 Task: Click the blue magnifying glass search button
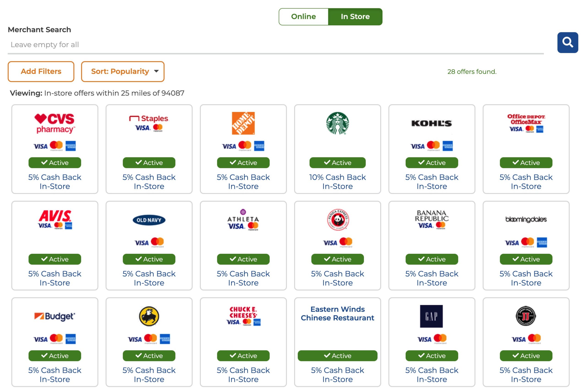pos(567,43)
